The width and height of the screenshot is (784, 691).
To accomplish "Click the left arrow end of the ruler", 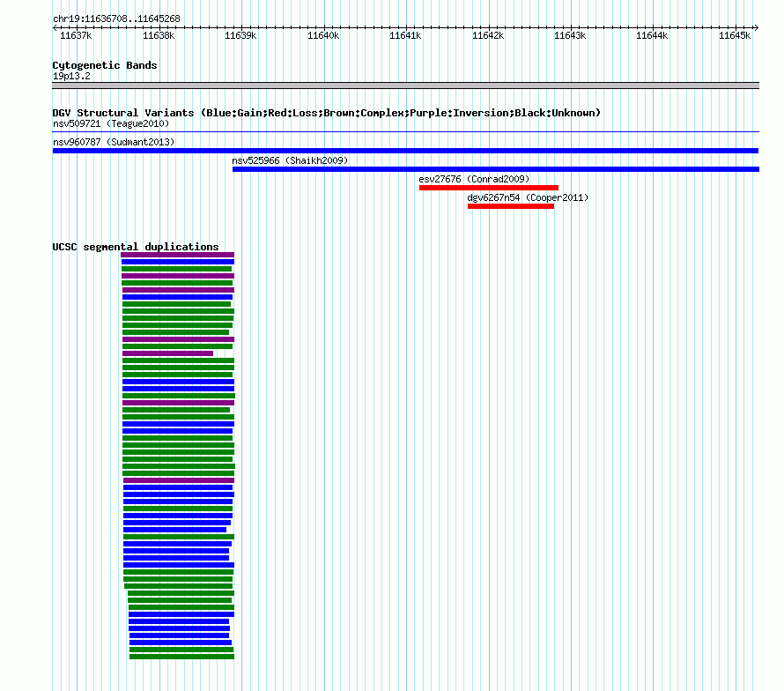I will [55, 27].
